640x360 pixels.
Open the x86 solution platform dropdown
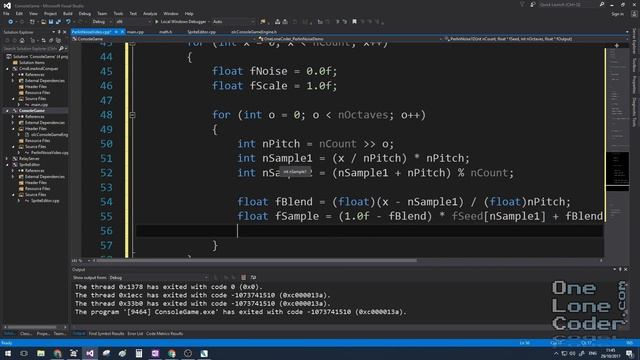(133, 22)
